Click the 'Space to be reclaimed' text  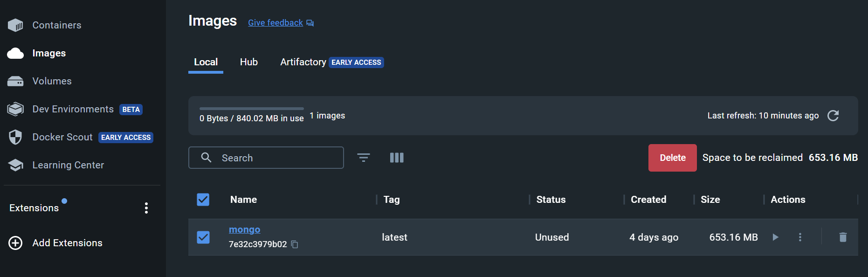[x=752, y=158]
